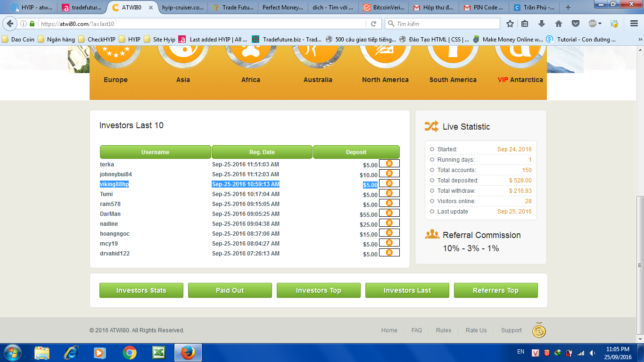The image size is (644, 362).
Task: Switch to the tradefutur... tab
Action: tap(83, 8)
